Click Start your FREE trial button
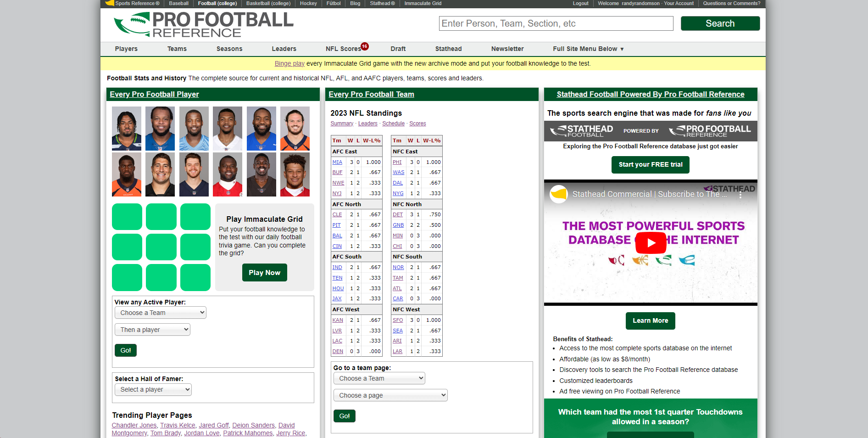This screenshot has width=868, height=438. [x=651, y=165]
